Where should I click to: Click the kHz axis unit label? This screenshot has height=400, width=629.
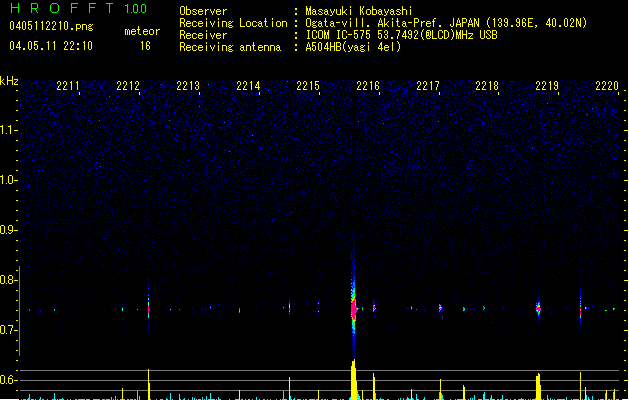(9, 81)
